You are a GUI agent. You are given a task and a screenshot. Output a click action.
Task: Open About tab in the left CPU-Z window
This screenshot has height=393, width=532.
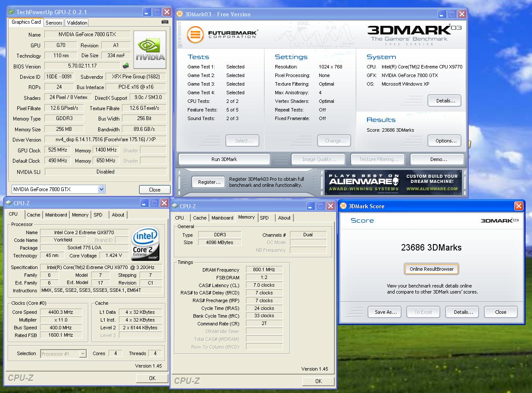(118, 215)
